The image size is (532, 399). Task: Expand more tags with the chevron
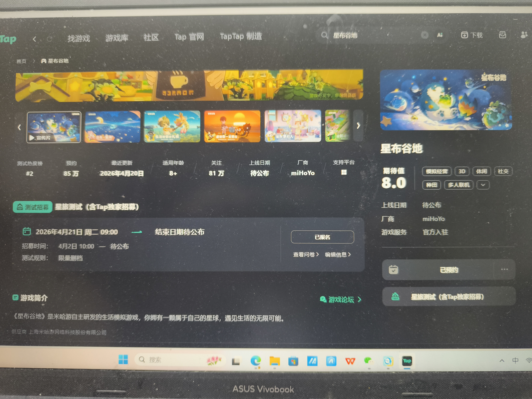coord(483,185)
